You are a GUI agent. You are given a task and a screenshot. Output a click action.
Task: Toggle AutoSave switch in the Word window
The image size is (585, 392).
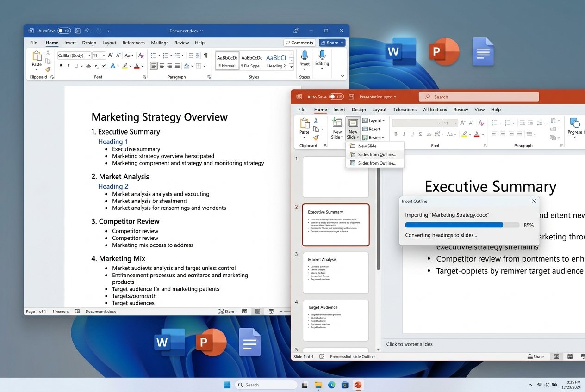click(x=64, y=31)
